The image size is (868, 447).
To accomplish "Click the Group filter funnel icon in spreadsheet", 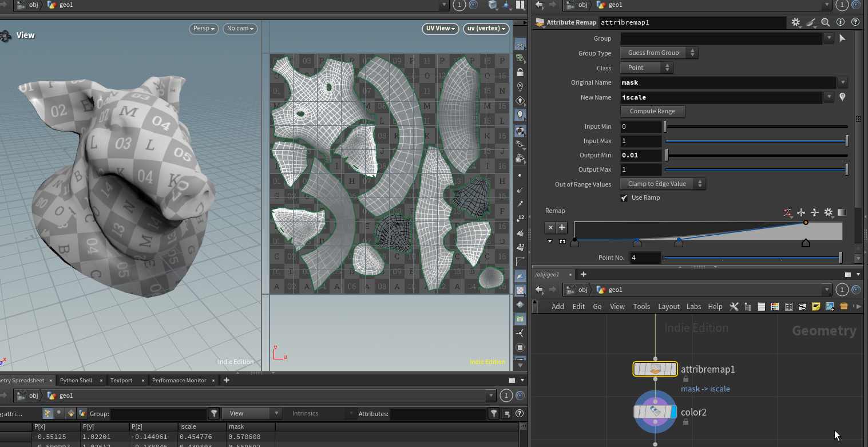I will 214,413.
